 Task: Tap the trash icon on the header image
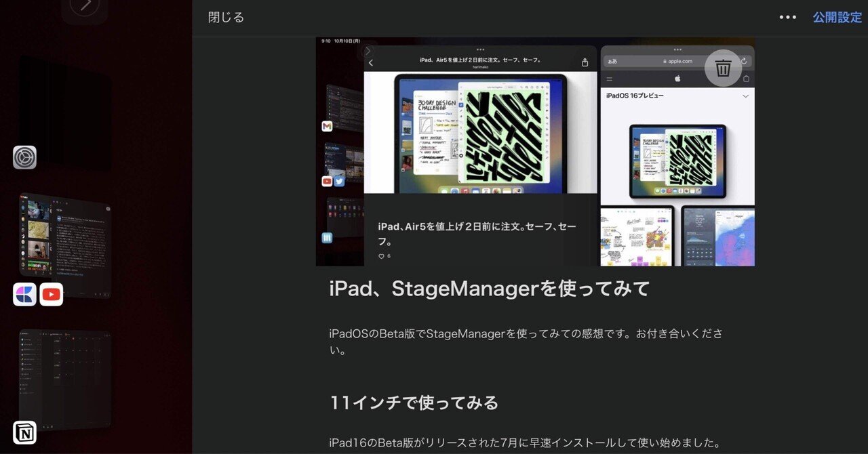point(723,66)
